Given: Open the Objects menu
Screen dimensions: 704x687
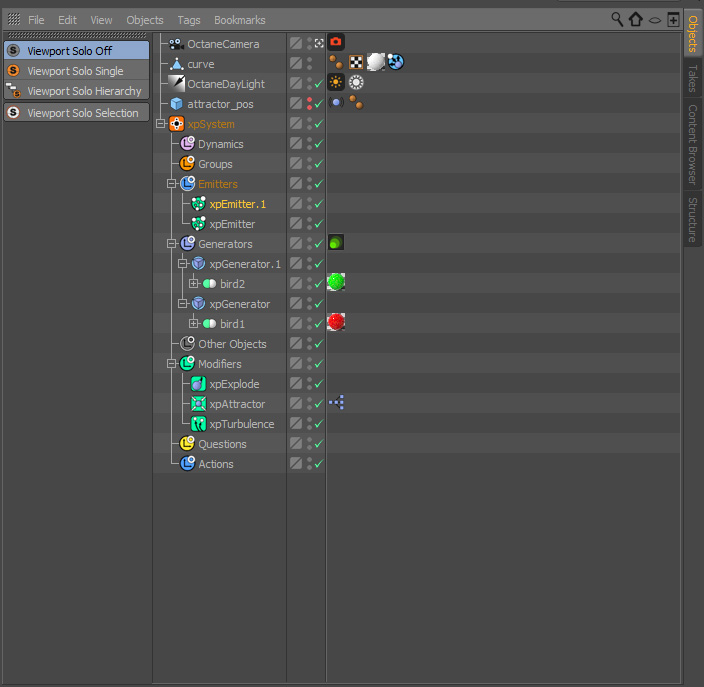Looking at the screenshot, I should [x=145, y=20].
